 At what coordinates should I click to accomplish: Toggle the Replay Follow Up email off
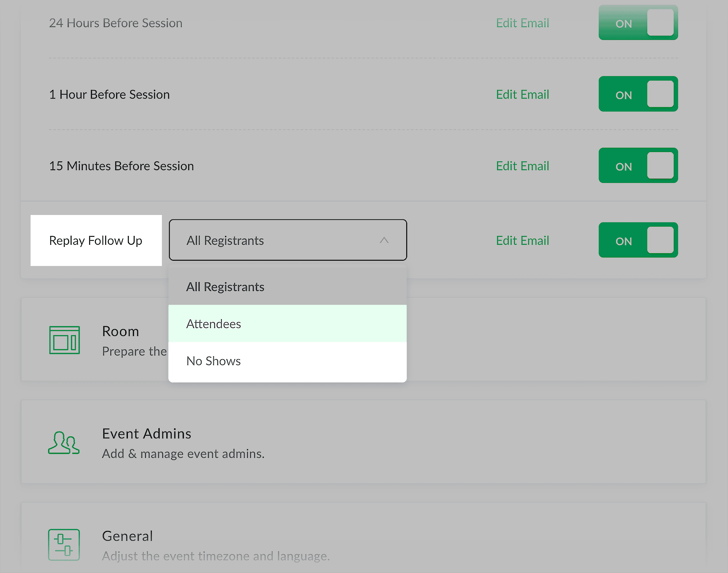(x=637, y=240)
